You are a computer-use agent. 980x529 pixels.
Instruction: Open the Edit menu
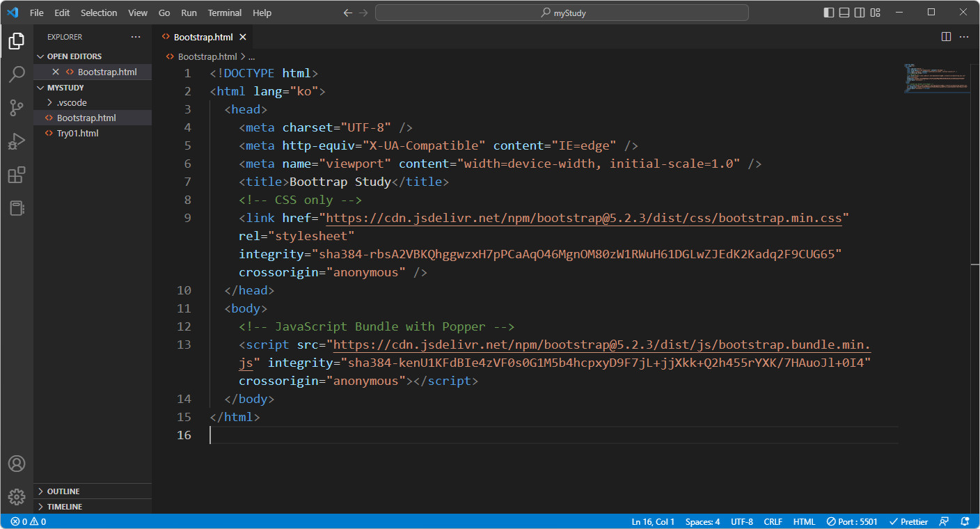click(x=62, y=13)
